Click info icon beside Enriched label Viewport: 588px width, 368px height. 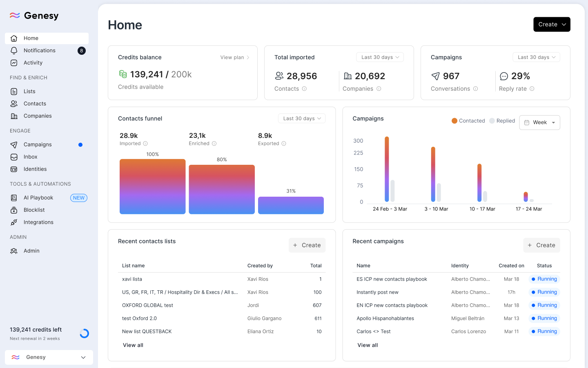[x=214, y=144]
